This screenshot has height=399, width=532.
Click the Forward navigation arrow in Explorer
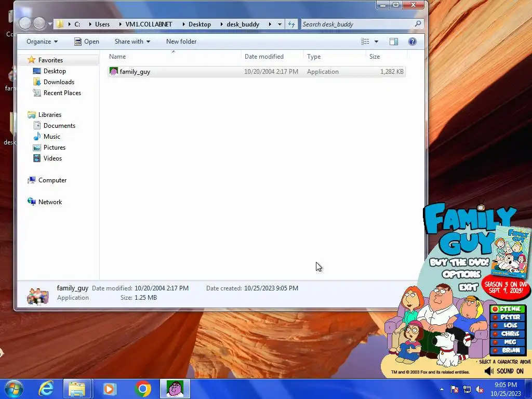coord(39,23)
